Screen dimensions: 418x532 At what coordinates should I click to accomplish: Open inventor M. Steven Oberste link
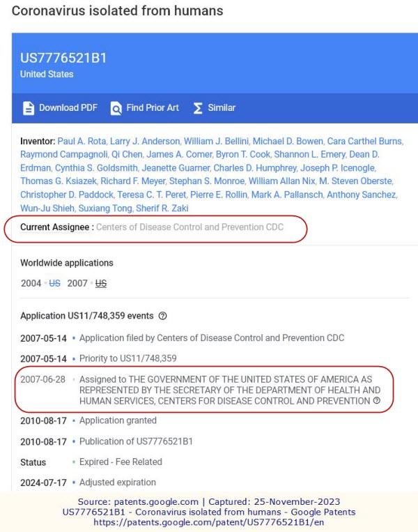[355, 181]
